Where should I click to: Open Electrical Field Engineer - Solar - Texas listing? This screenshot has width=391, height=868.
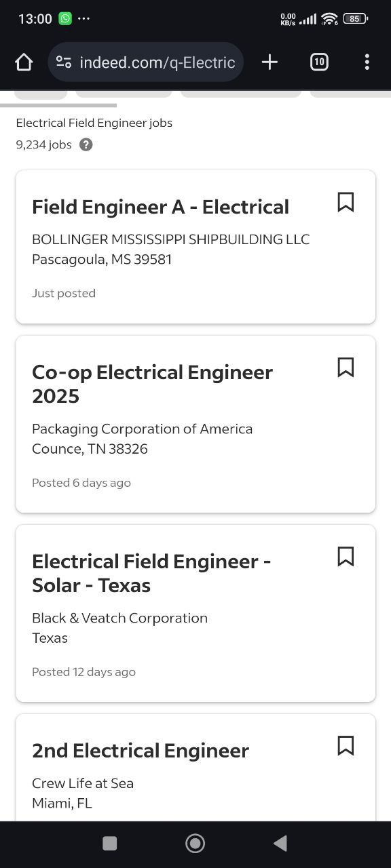(151, 573)
